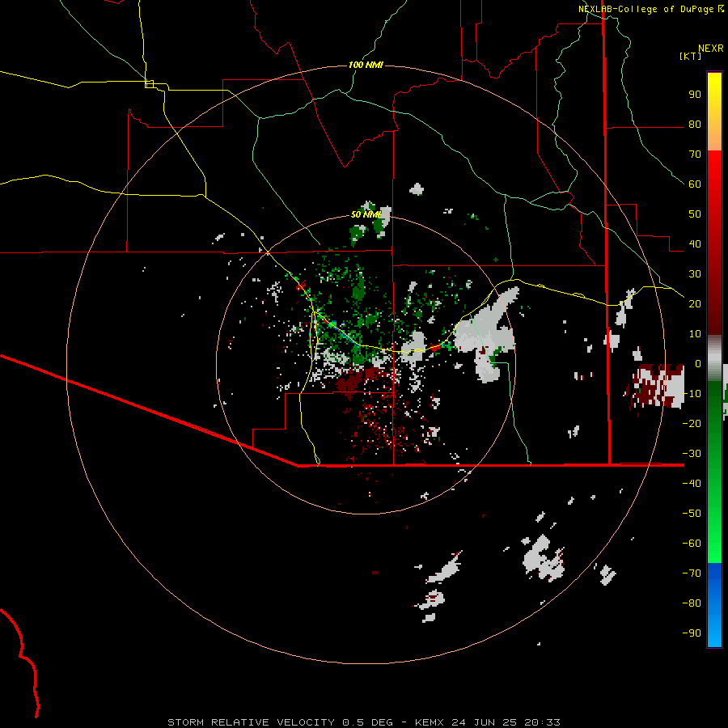This screenshot has height=728, width=728.
Task: Select the 50 NMI range ring label
Action: click(366, 214)
